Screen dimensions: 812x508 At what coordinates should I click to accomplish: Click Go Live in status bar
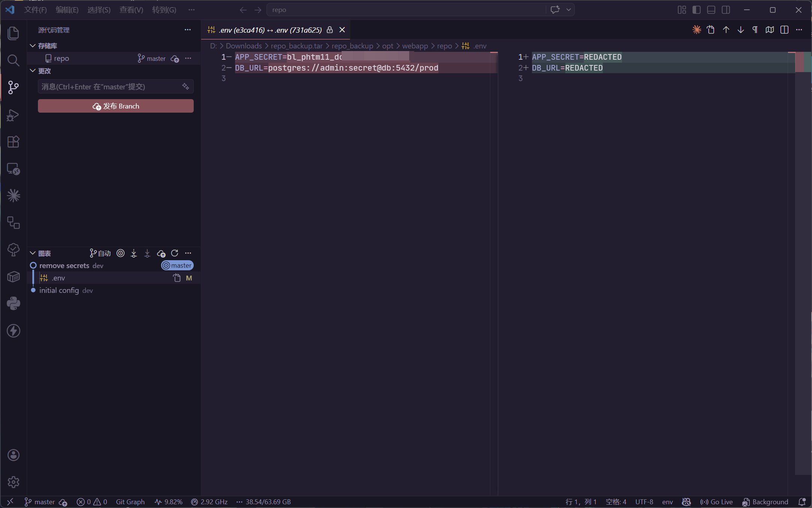coord(716,502)
